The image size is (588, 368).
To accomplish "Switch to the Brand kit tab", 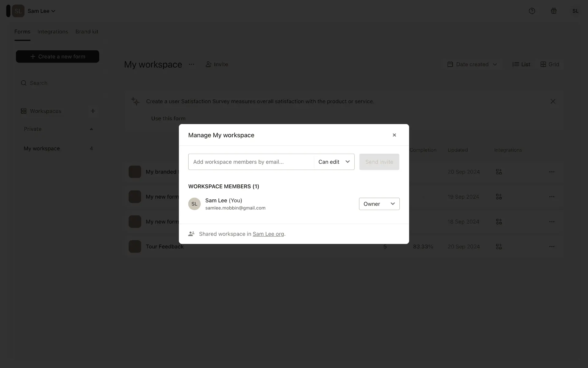I will pos(87,32).
